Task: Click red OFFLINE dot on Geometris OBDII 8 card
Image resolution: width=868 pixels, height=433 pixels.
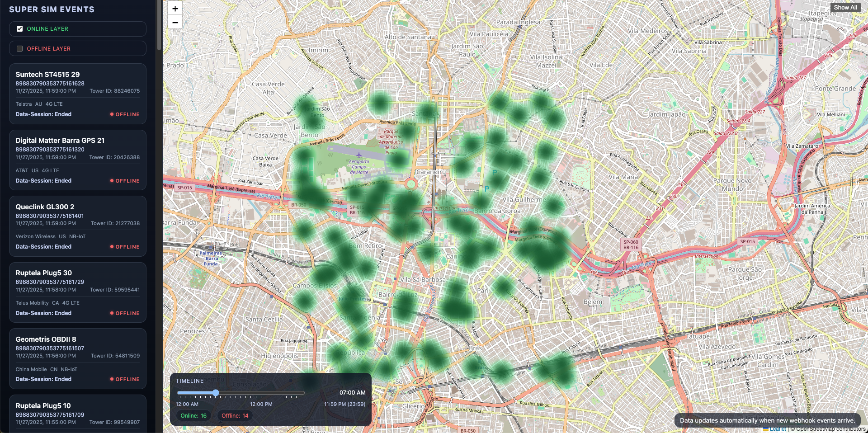Action: 112,379
